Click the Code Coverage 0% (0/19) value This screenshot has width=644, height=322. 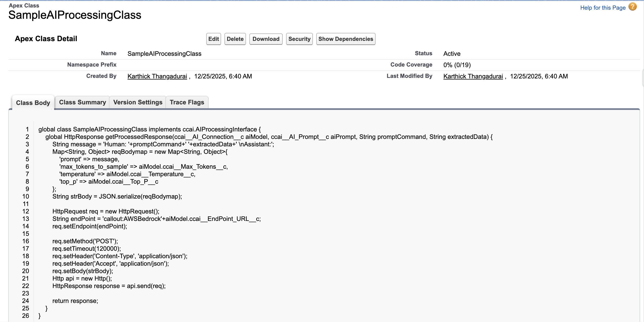(x=457, y=65)
